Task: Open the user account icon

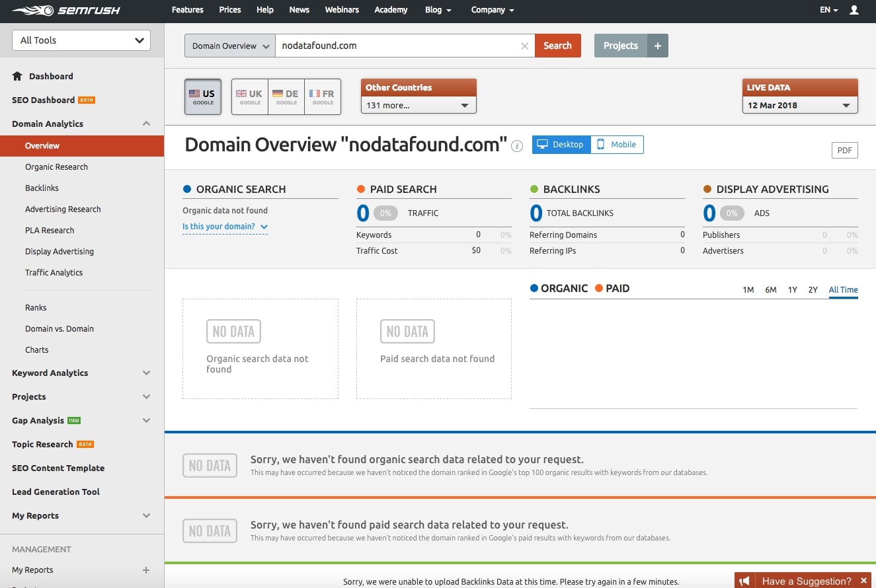Action: pos(854,10)
